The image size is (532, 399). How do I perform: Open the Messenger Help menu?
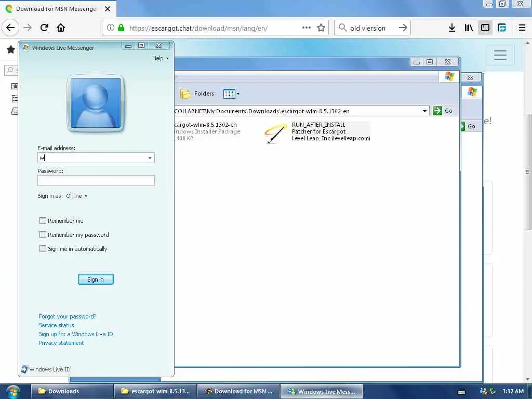tap(160, 58)
